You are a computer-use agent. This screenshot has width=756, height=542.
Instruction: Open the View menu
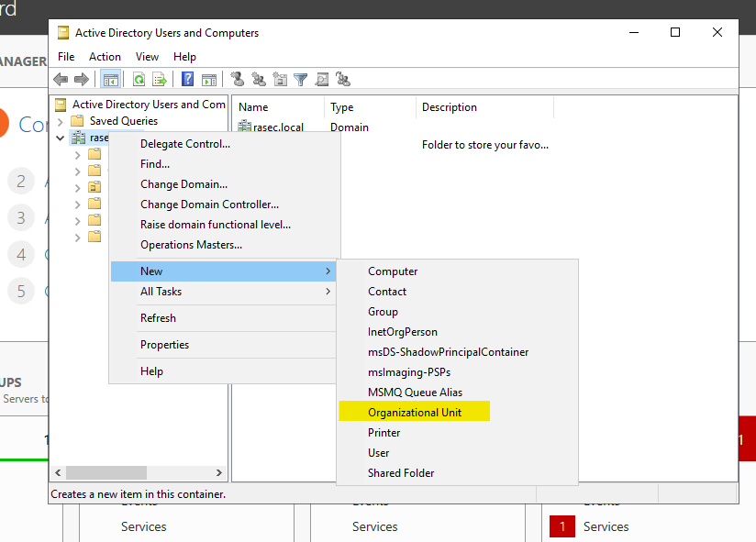pyautogui.click(x=147, y=57)
